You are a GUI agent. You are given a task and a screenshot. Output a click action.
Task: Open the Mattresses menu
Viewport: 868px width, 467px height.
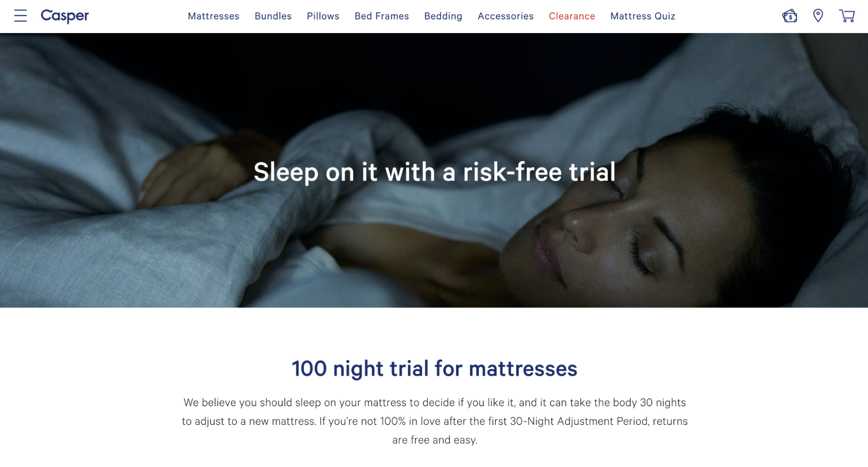coord(214,16)
